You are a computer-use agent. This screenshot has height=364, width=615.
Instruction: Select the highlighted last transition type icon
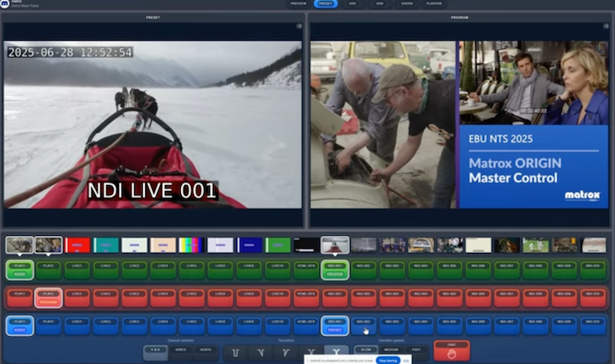tap(336, 352)
